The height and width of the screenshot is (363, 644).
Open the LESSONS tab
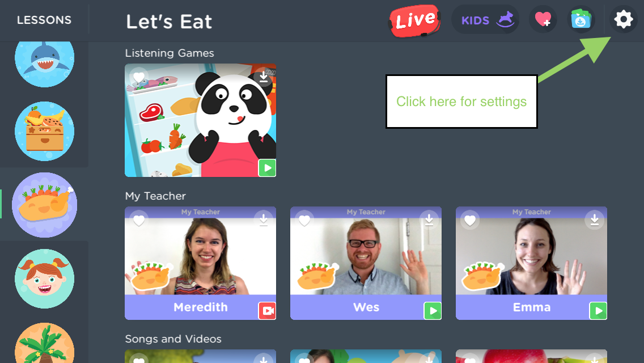pos(44,20)
